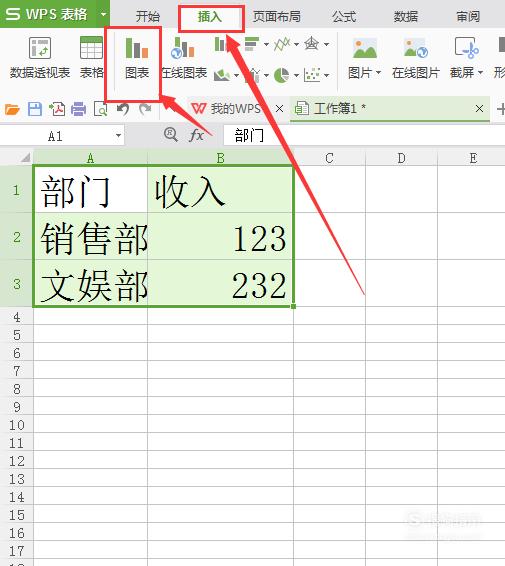Close the 工作簿1 tab
The height and width of the screenshot is (566, 505).
click(479, 109)
